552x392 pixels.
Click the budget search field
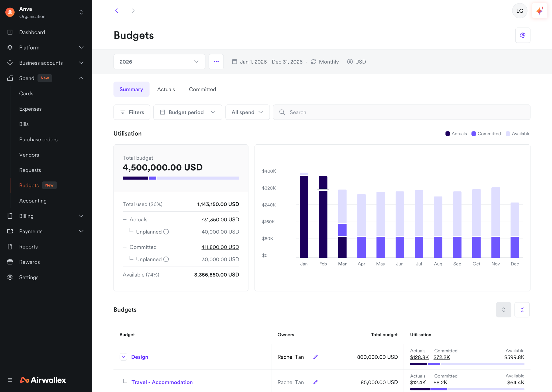[x=402, y=112]
